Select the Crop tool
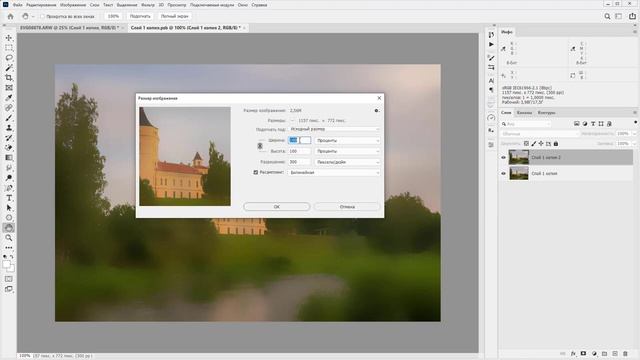This screenshot has height=360, width=640. 9,78
